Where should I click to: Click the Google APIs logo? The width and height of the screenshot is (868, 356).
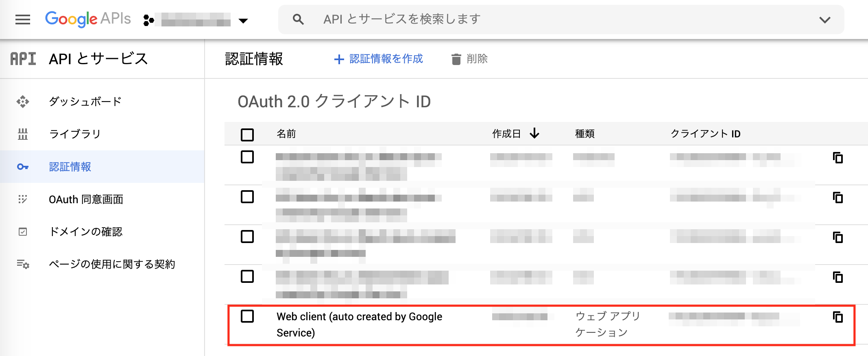pyautogui.click(x=88, y=19)
